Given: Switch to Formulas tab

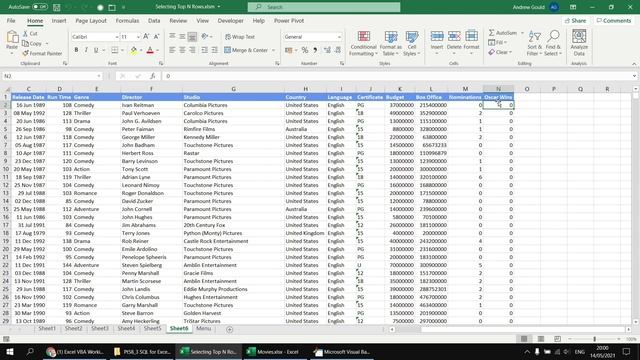Looking at the screenshot, I should click(127, 20).
